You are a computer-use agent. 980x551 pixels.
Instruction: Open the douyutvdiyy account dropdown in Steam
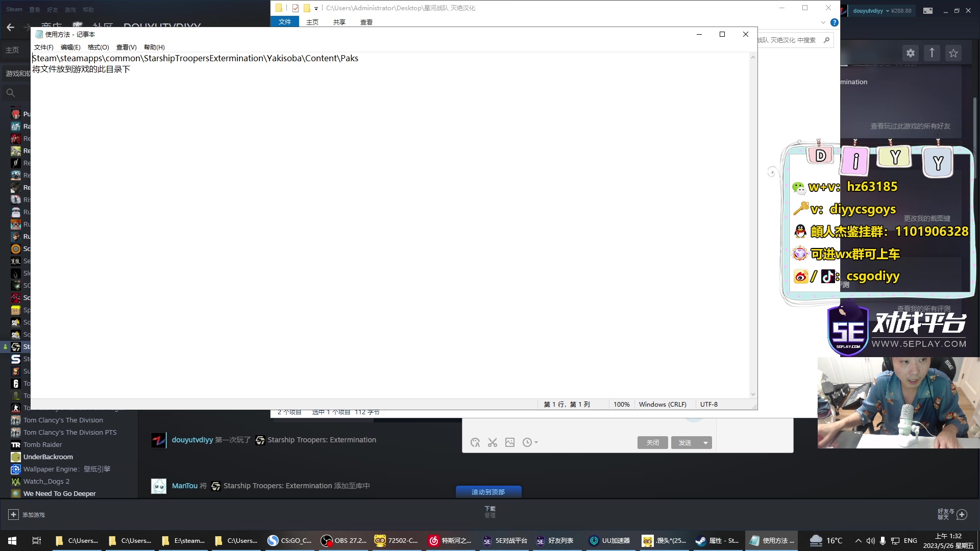tap(882, 11)
